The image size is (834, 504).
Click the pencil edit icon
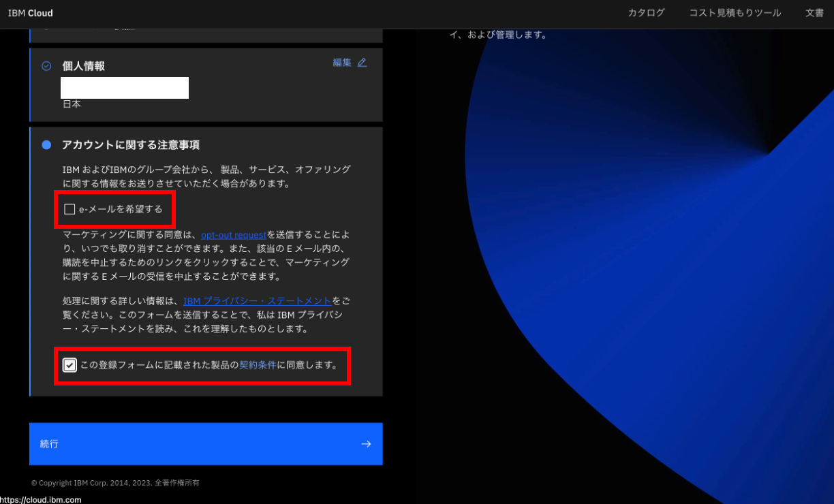(x=362, y=63)
